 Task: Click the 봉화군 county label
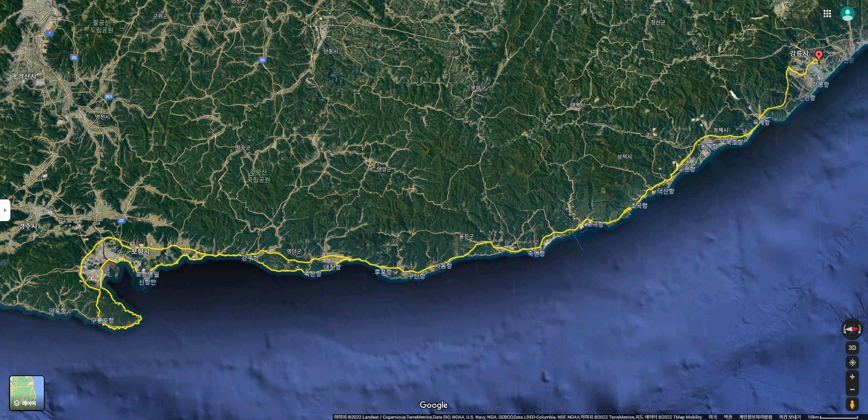(x=478, y=88)
